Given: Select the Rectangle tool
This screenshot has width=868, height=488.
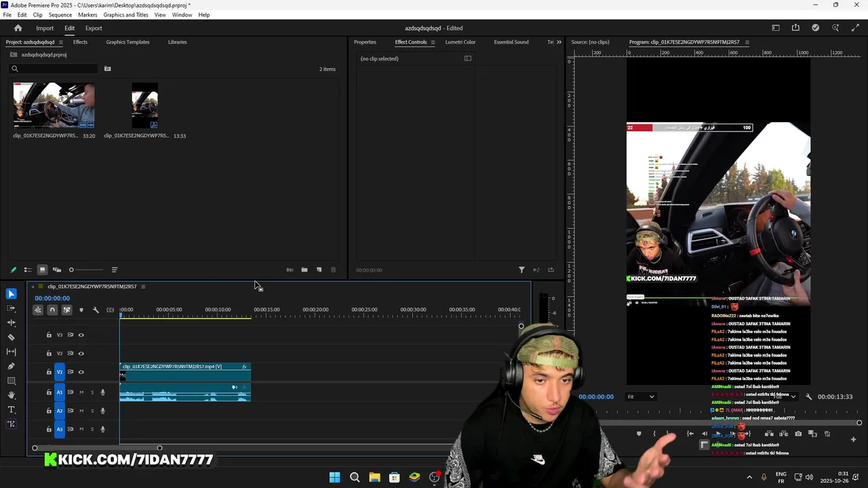Looking at the screenshot, I should pos(11,381).
